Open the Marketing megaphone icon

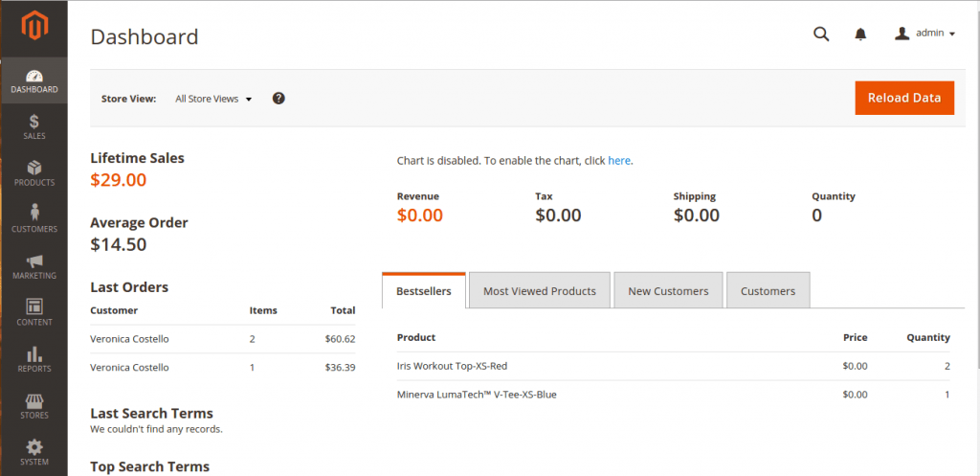pos(34,261)
